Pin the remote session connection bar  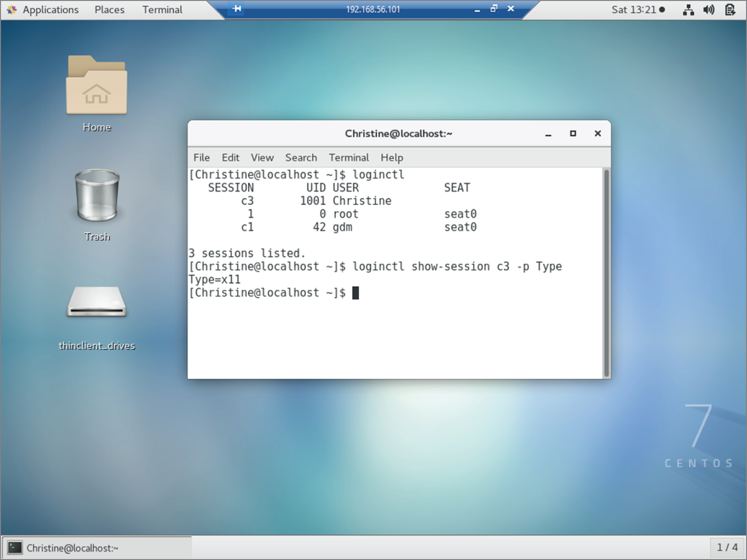click(x=236, y=9)
